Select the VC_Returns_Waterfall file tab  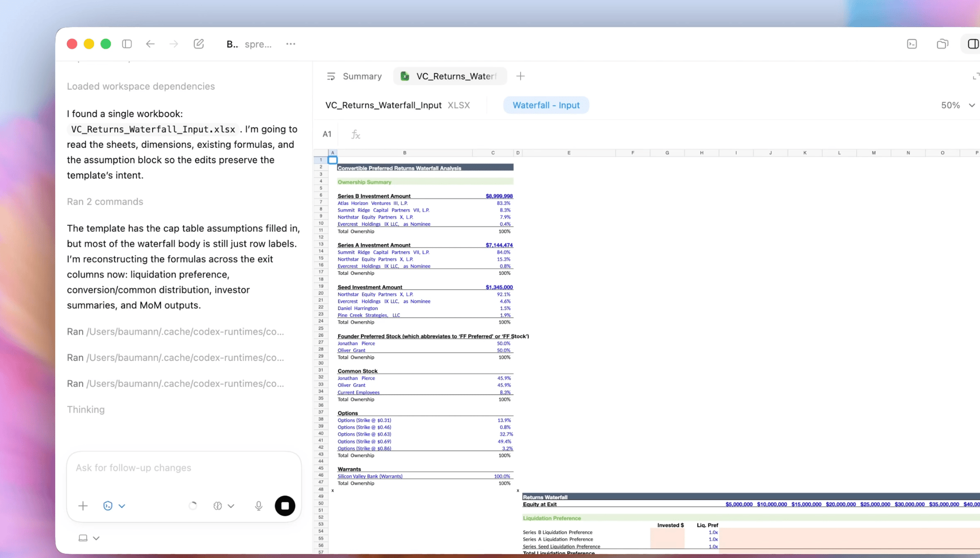tap(450, 76)
